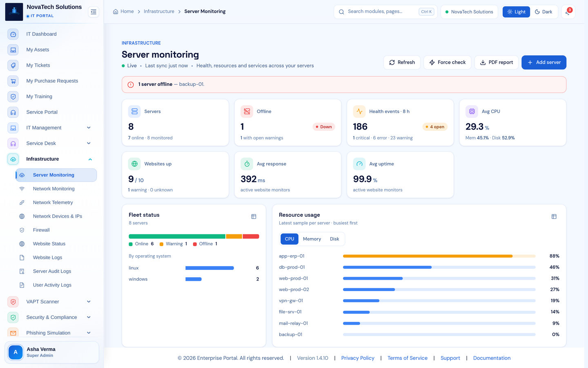Run a Force check
Screen dimensions: 588x368
click(448, 63)
